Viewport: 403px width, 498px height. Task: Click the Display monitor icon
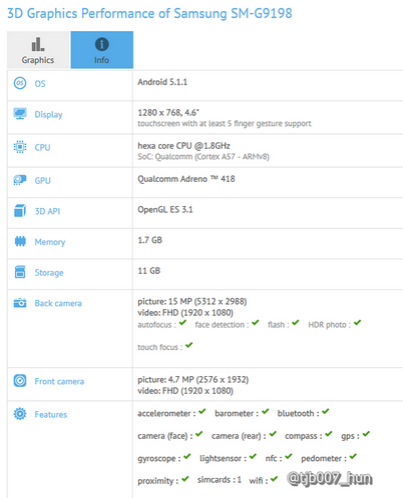(x=20, y=114)
